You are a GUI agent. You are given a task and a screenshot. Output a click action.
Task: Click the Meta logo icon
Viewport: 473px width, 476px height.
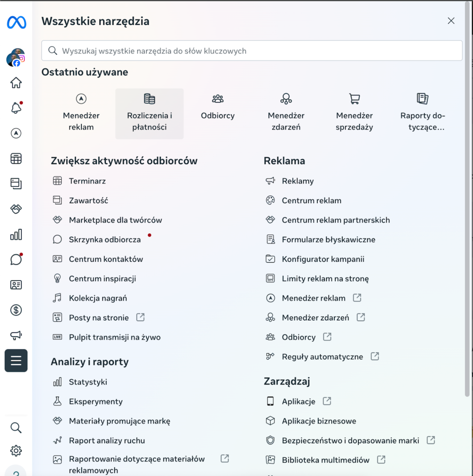tap(16, 22)
